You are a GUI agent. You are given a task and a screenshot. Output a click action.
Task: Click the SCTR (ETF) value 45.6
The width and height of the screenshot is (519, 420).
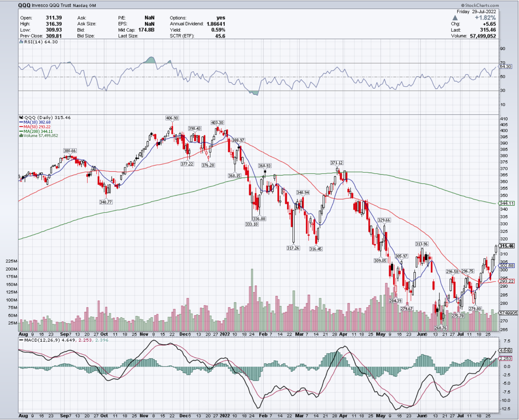[220, 36]
